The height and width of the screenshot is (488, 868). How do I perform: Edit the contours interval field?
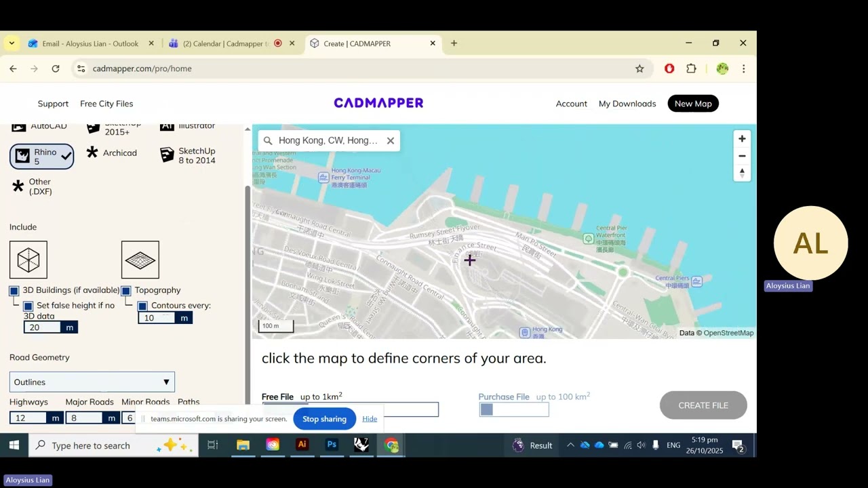pos(157,318)
